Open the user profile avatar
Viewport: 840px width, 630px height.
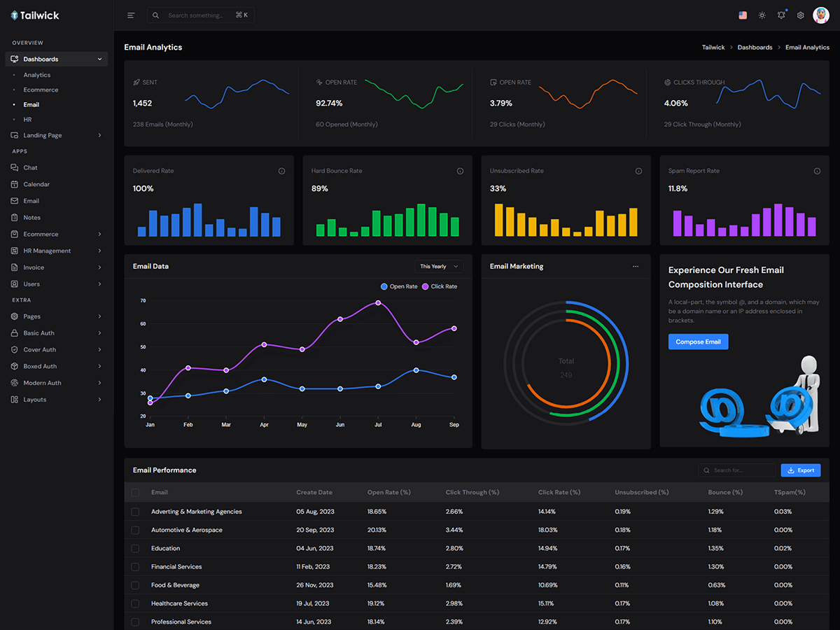pos(821,15)
